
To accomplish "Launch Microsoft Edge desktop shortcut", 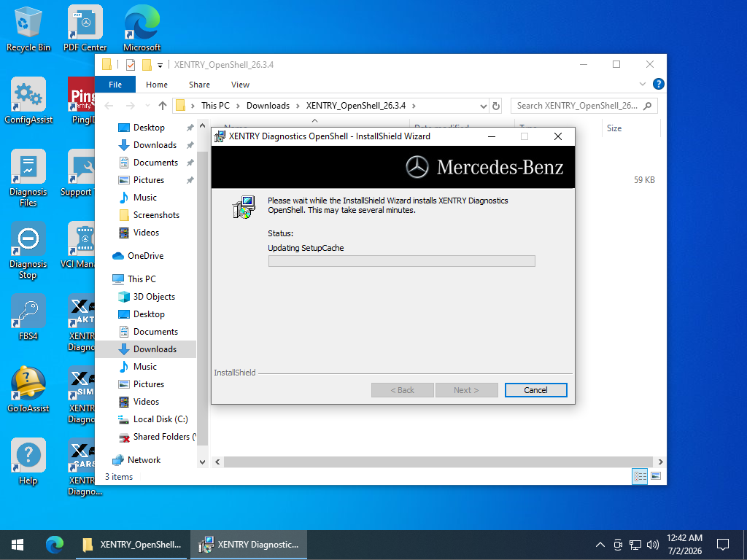I will (x=142, y=28).
